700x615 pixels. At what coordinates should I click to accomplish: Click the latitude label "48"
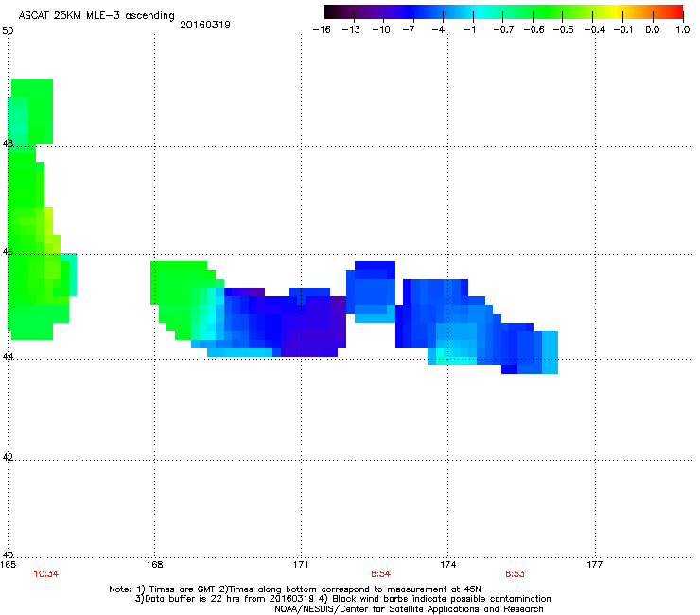point(8,144)
